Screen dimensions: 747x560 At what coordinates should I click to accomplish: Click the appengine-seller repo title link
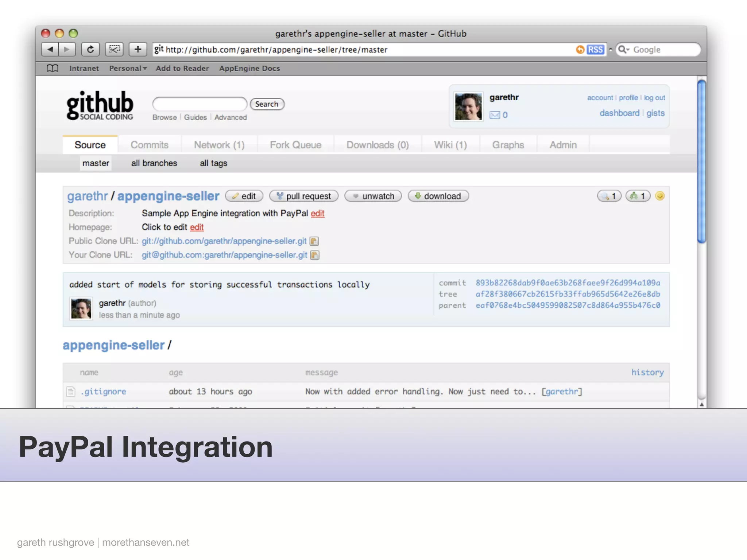pos(168,196)
